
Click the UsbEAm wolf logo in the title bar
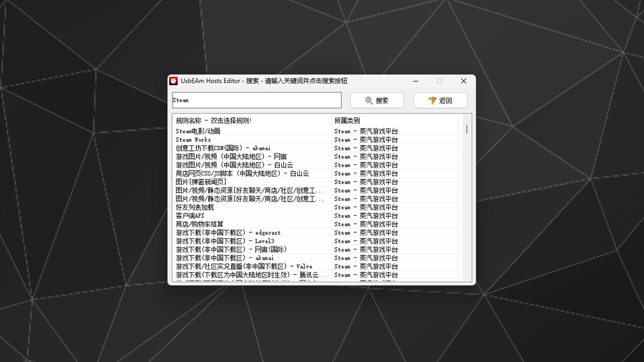coord(173,80)
